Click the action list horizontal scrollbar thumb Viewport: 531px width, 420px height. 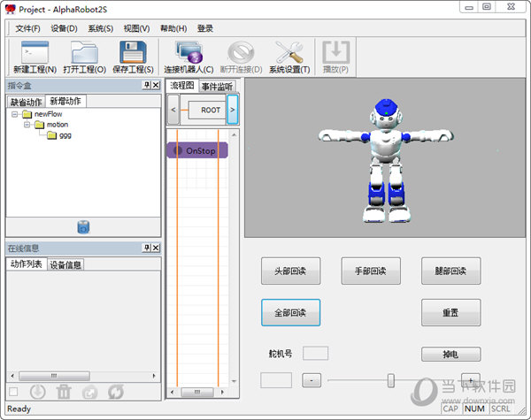(x=54, y=376)
